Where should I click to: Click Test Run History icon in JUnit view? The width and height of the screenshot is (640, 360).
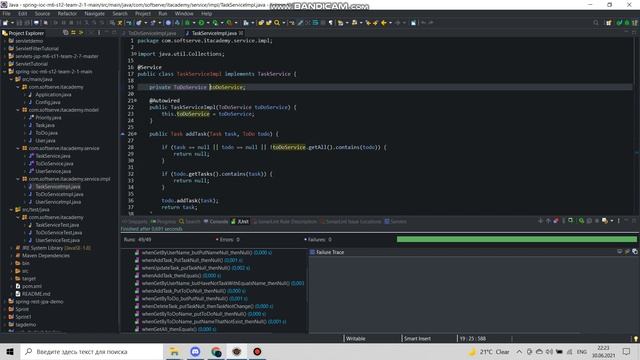point(605,221)
